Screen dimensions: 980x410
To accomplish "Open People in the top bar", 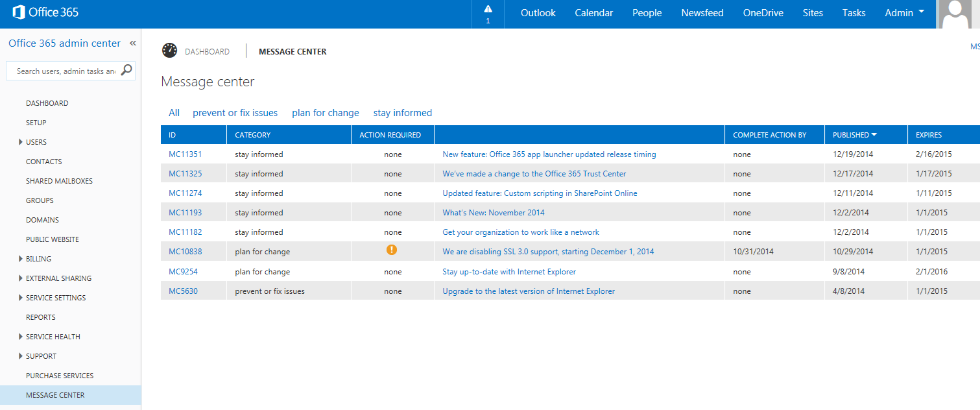I will (647, 13).
